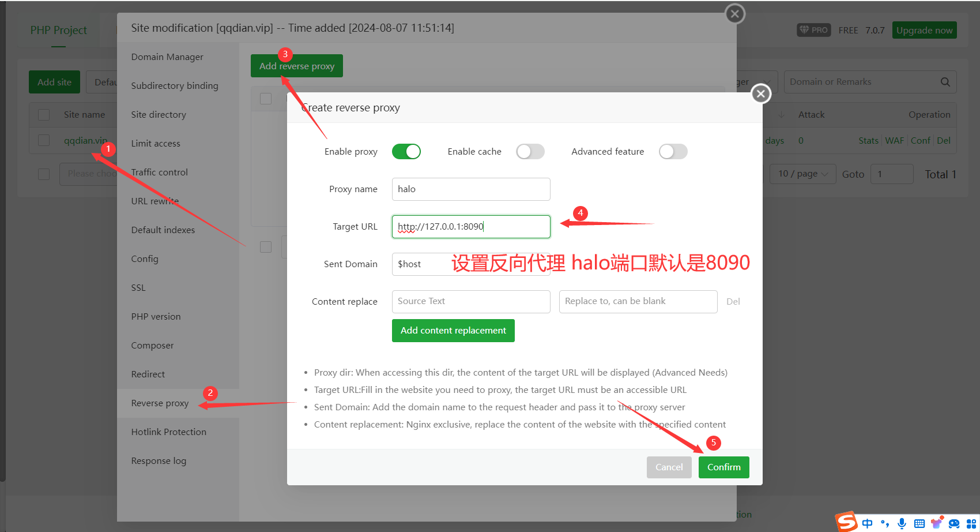Open Response log section

(x=159, y=461)
